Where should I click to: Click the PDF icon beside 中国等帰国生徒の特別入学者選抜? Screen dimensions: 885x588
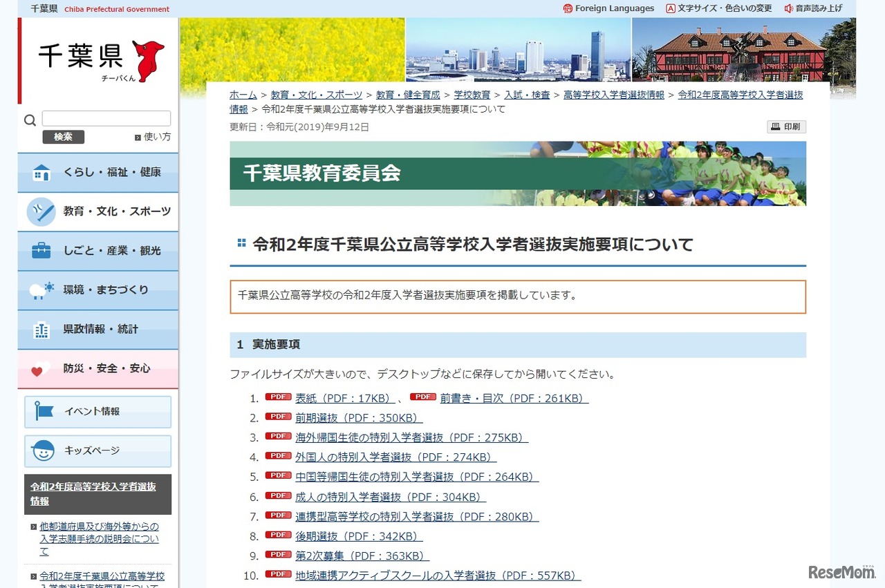[x=279, y=475]
